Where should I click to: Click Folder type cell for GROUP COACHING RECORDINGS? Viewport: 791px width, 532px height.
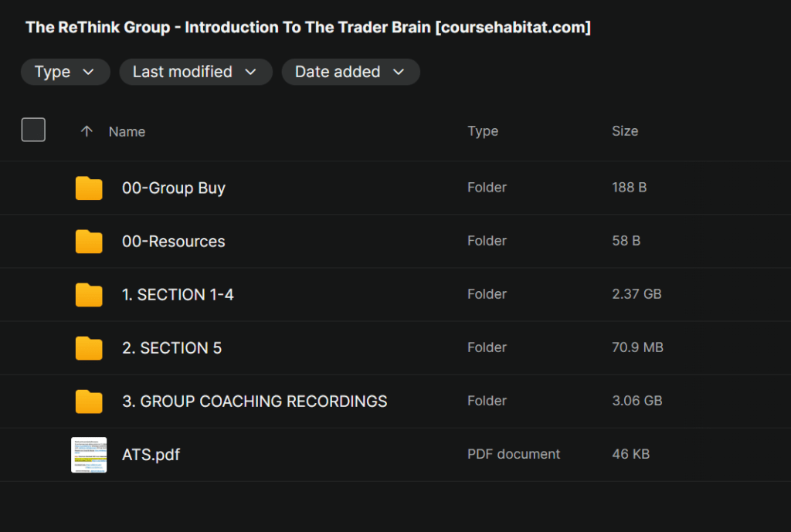487,401
